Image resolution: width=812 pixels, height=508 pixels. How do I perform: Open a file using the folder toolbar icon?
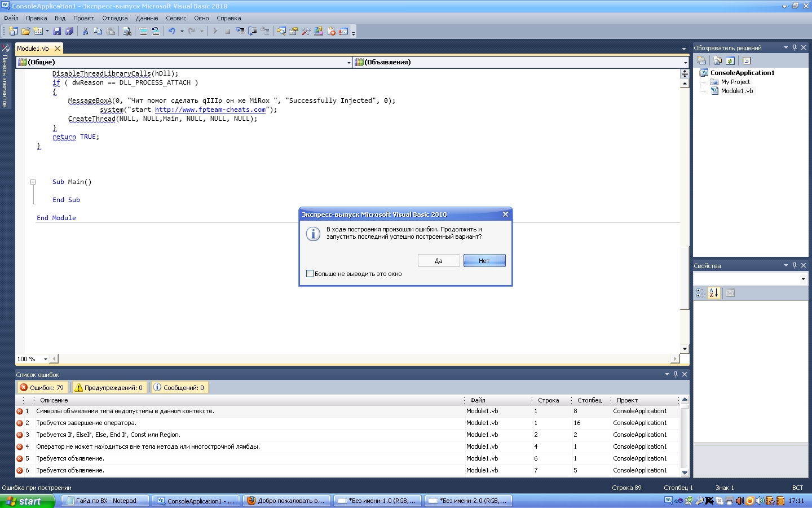pyautogui.click(x=26, y=32)
